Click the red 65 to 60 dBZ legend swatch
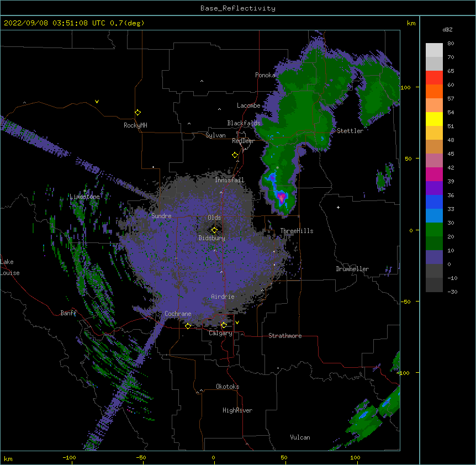Screen dimensions: 476x465 [434, 78]
